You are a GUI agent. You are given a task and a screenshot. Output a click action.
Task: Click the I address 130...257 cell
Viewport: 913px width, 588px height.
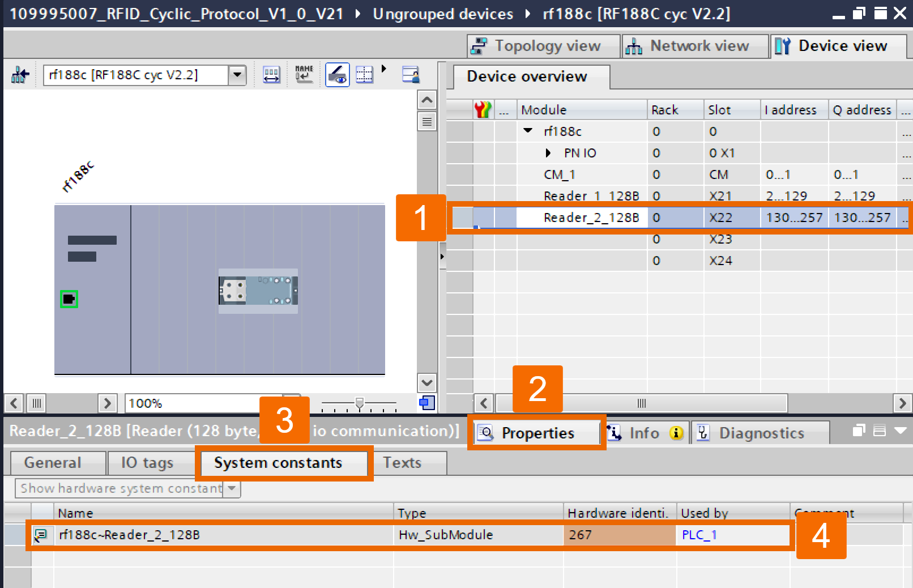pyautogui.click(x=794, y=218)
